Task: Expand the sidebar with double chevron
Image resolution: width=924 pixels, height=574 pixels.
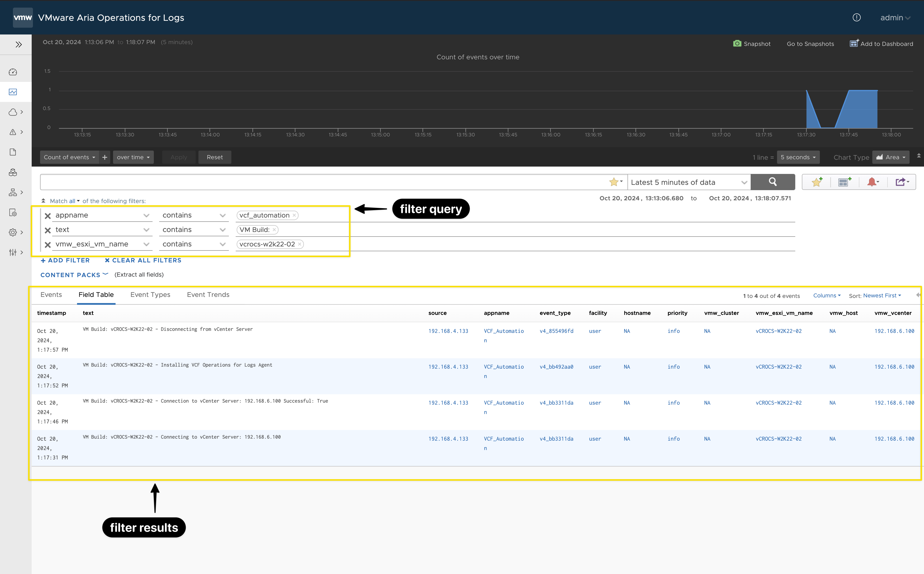Action: [18, 44]
